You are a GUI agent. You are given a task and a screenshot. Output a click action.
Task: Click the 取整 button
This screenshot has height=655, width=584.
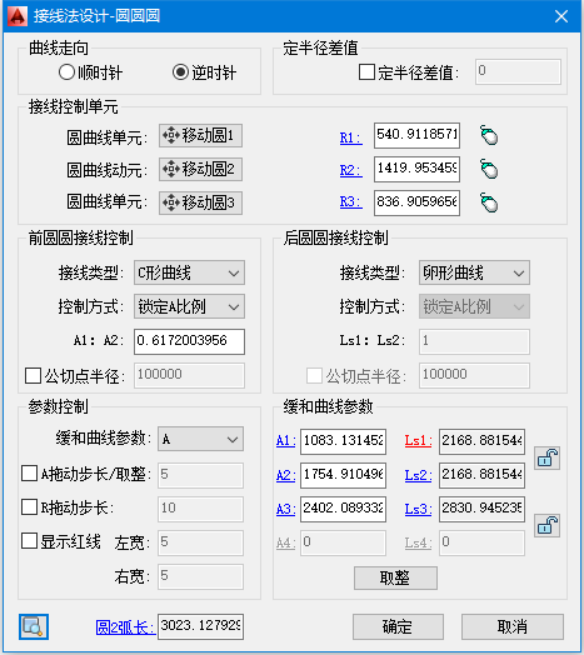pyautogui.click(x=396, y=578)
